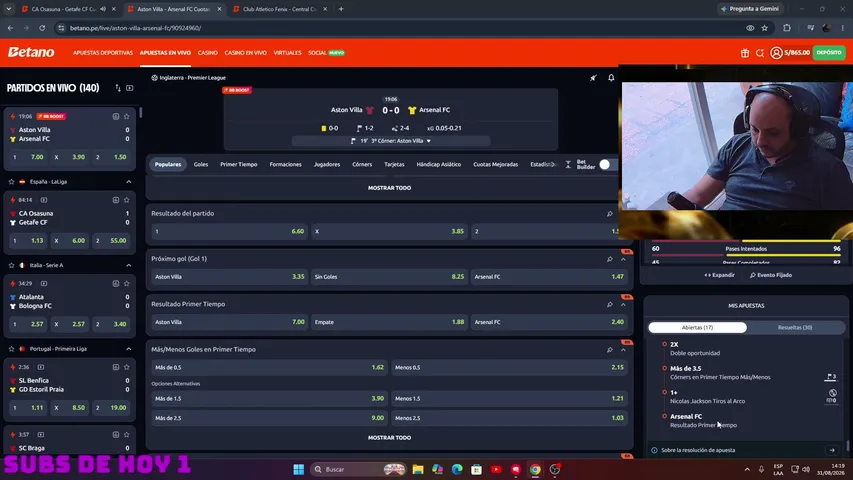Select Aston Villa odds 6.60 in Resultado del partido
Viewport: 853px width, 480px height.
[x=229, y=231]
